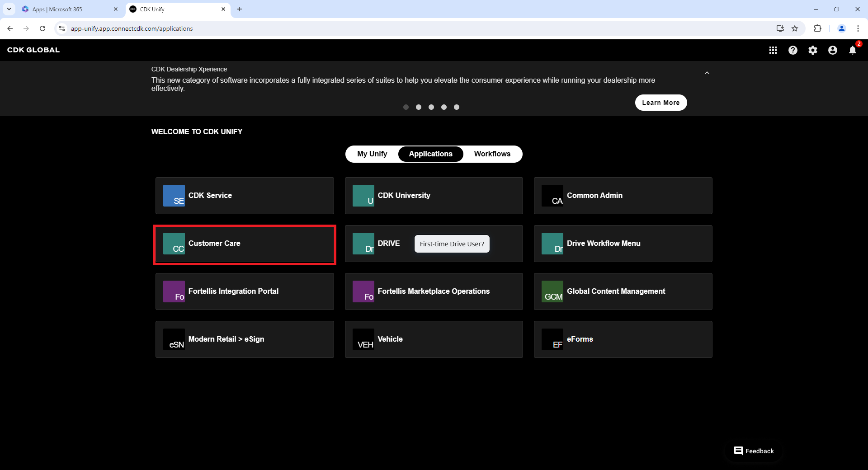This screenshot has height=470, width=868.
Task: Open Global Content Management label
Action: (x=616, y=291)
